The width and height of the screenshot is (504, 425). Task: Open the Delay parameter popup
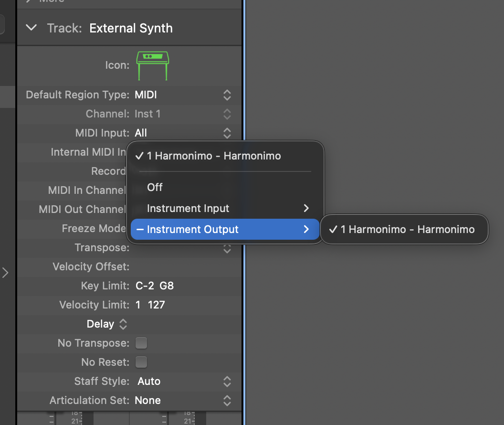(x=107, y=324)
